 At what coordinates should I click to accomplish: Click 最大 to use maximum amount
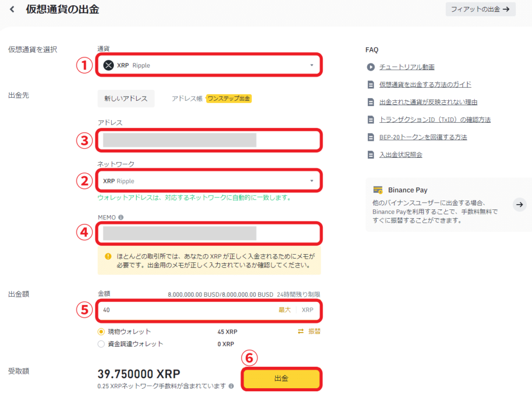[285, 310]
